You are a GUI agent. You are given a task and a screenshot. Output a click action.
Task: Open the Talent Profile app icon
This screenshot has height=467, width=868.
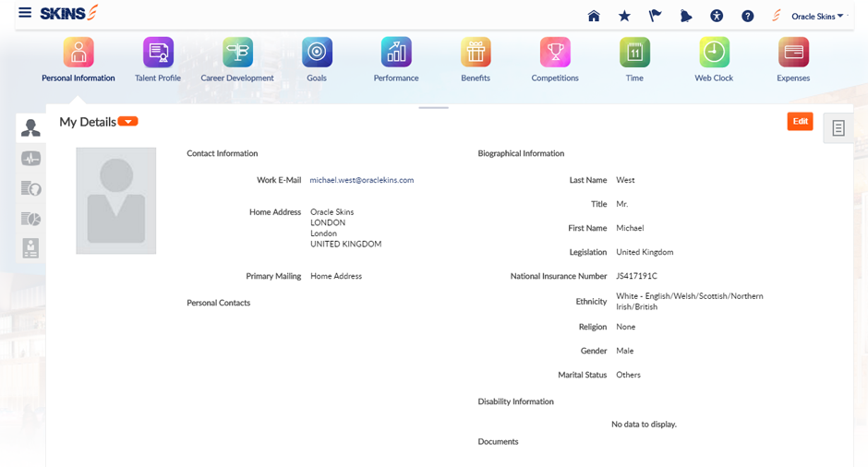pos(158,54)
